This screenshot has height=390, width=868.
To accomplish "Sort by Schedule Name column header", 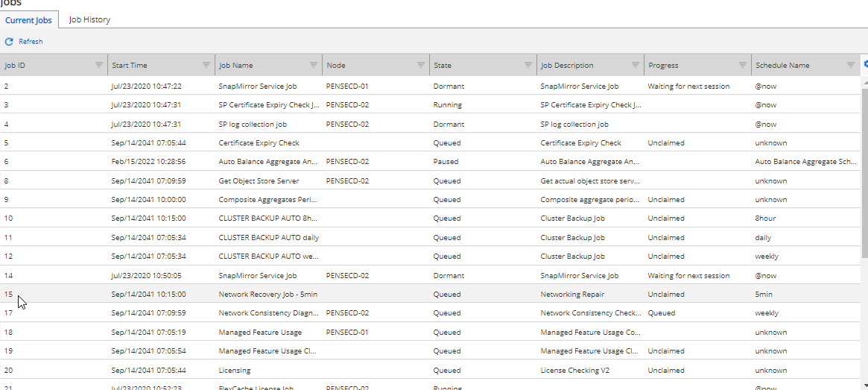I will [x=782, y=66].
